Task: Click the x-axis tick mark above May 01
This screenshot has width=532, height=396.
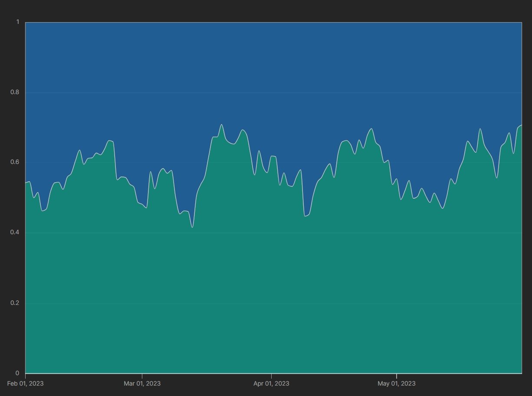Action: [396, 375]
